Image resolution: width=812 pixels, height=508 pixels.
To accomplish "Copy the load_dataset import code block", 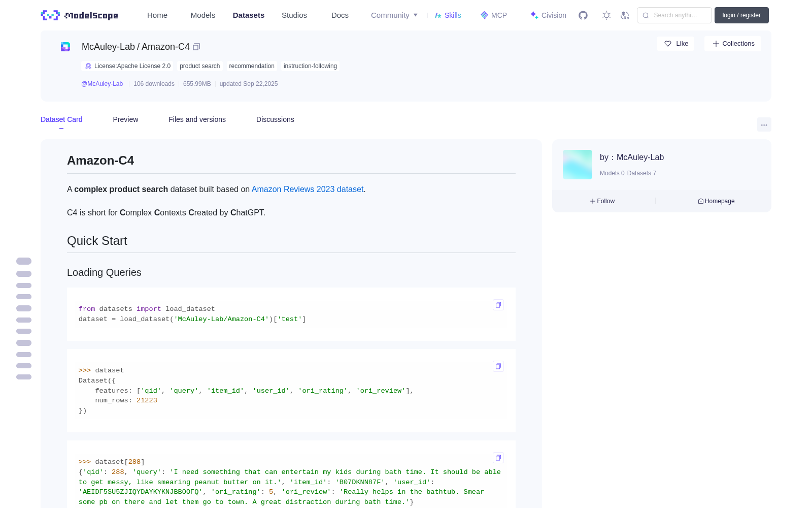I will [x=498, y=305].
